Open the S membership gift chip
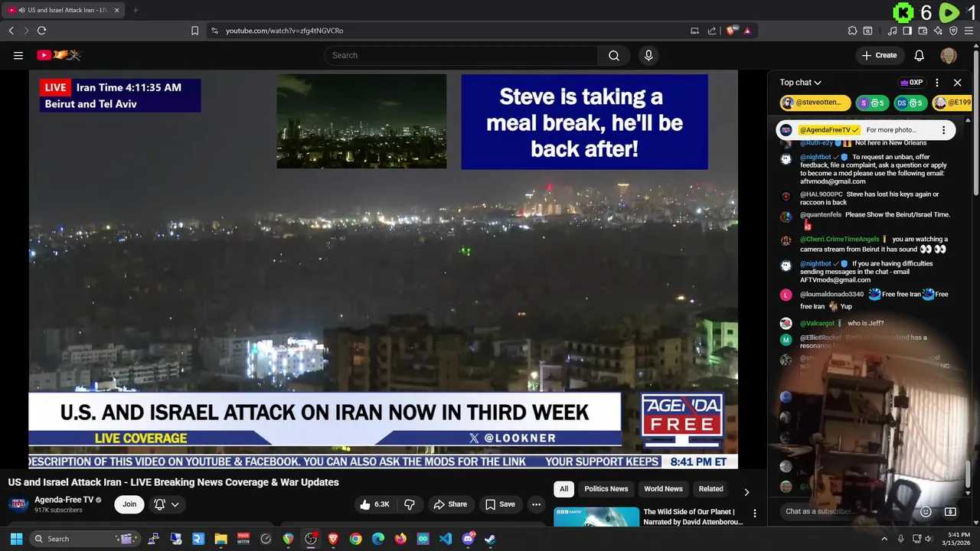Image resolution: width=980 pixels, height=551 pixels. tap(871, 103)
